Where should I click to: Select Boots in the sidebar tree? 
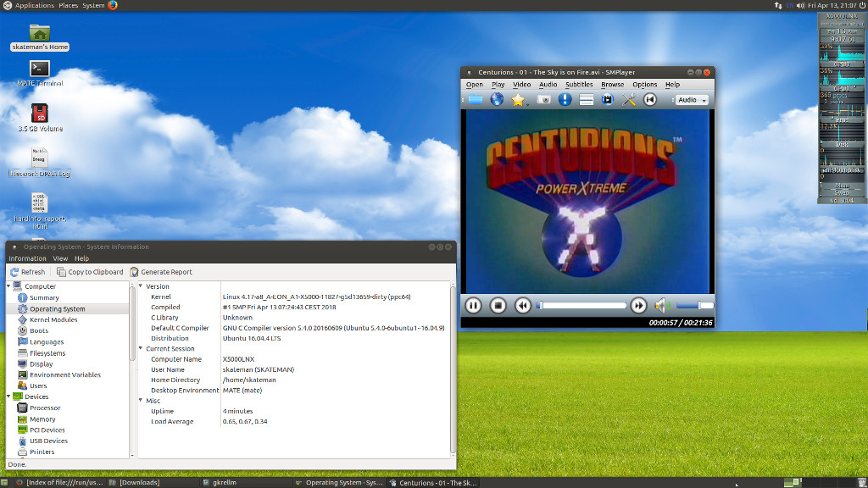click(x=39, y=331)
